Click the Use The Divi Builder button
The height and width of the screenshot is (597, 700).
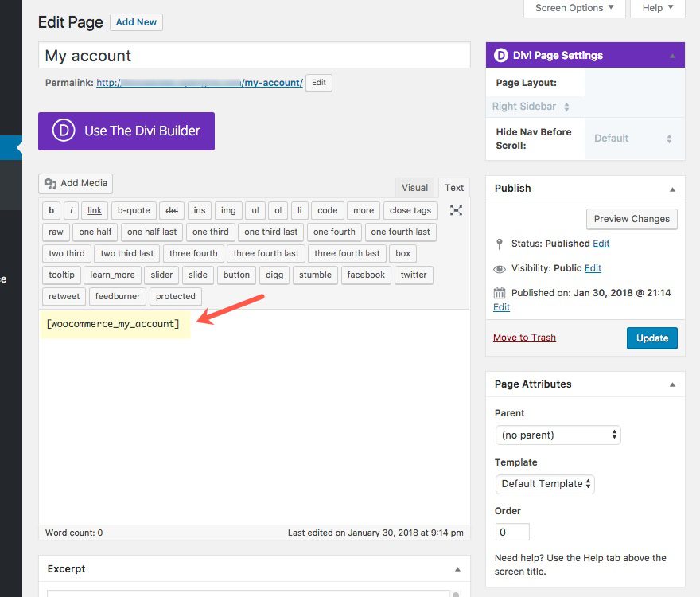pos(126,131)
